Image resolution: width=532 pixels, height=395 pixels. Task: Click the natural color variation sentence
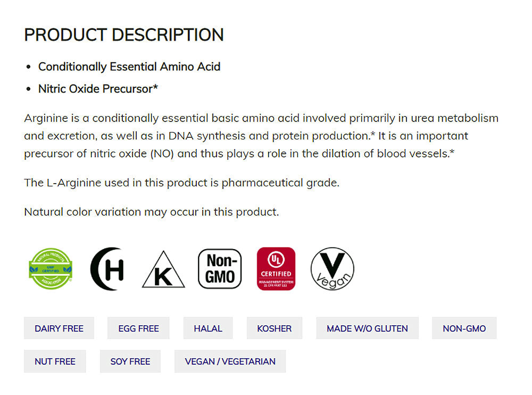(x=151, y=212)
